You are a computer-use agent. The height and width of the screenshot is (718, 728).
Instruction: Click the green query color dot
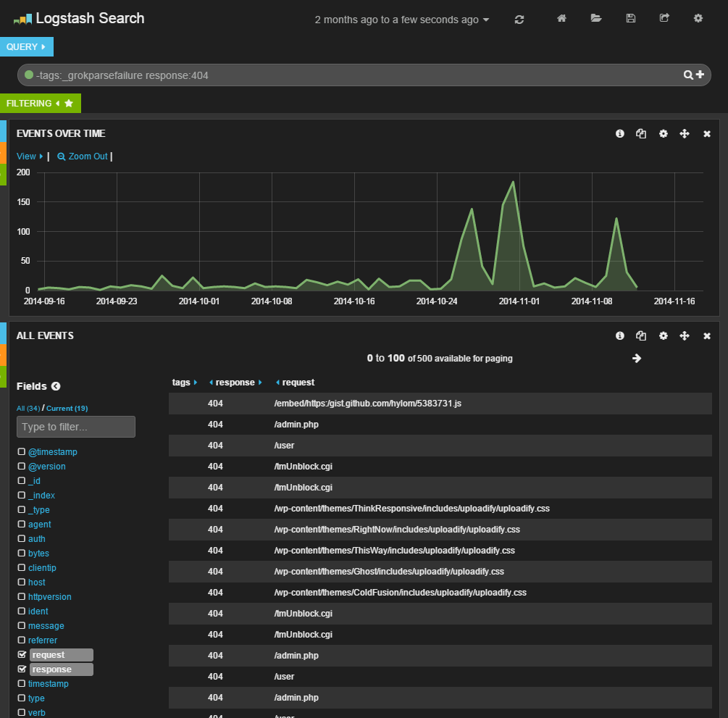click(x=29, y=75)
